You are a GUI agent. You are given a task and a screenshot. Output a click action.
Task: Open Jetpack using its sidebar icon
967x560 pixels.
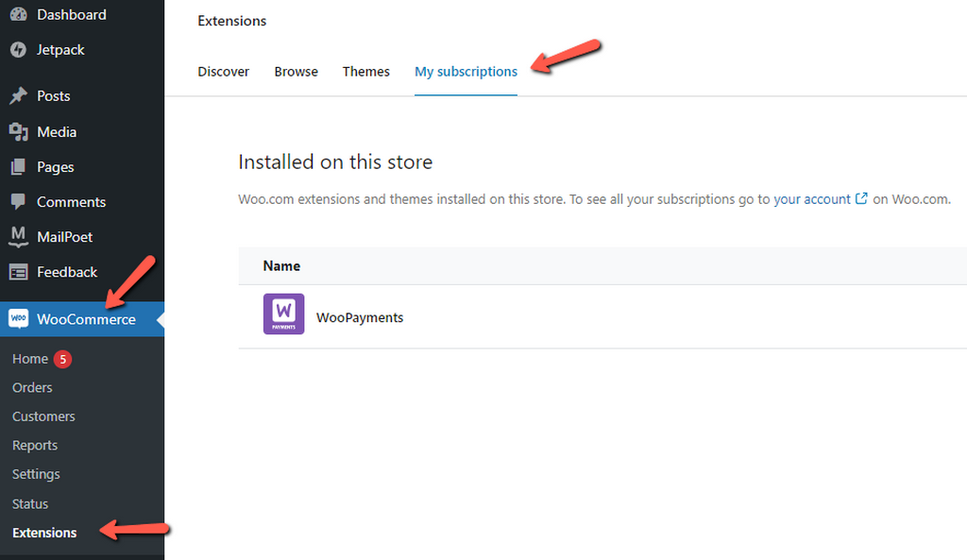[21, 49]
